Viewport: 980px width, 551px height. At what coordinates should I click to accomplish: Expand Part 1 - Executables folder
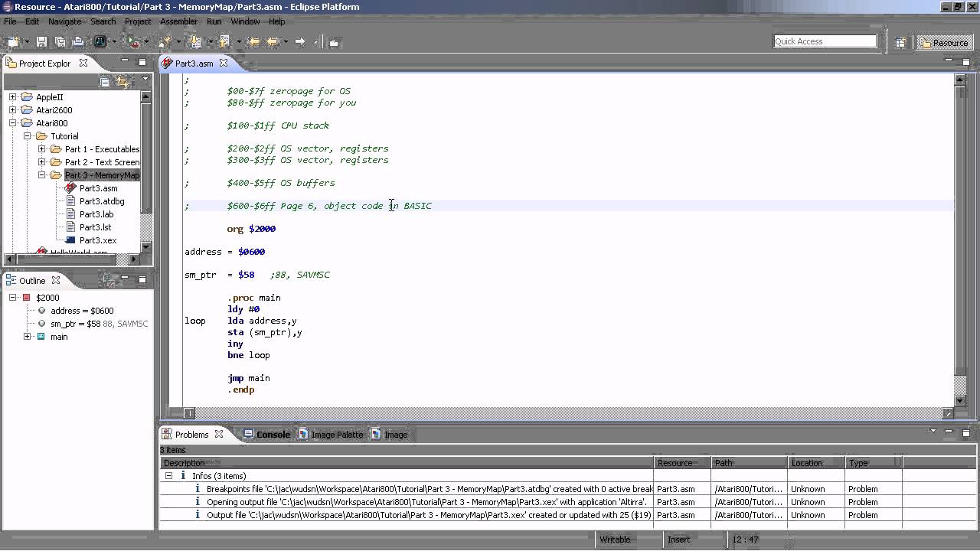tap(42, 149)
